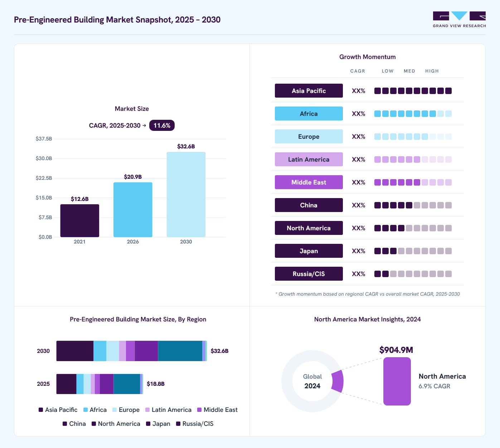Click the $904.9M value
Image resolution: width=500 pixels, height=448 pixels.
click(396, 350)
